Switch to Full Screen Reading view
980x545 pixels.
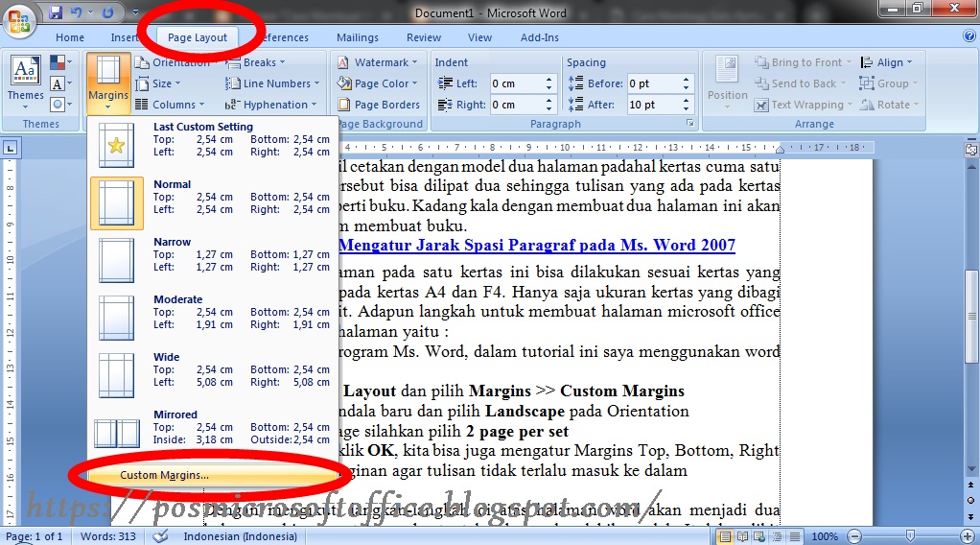tap(742, 536)
